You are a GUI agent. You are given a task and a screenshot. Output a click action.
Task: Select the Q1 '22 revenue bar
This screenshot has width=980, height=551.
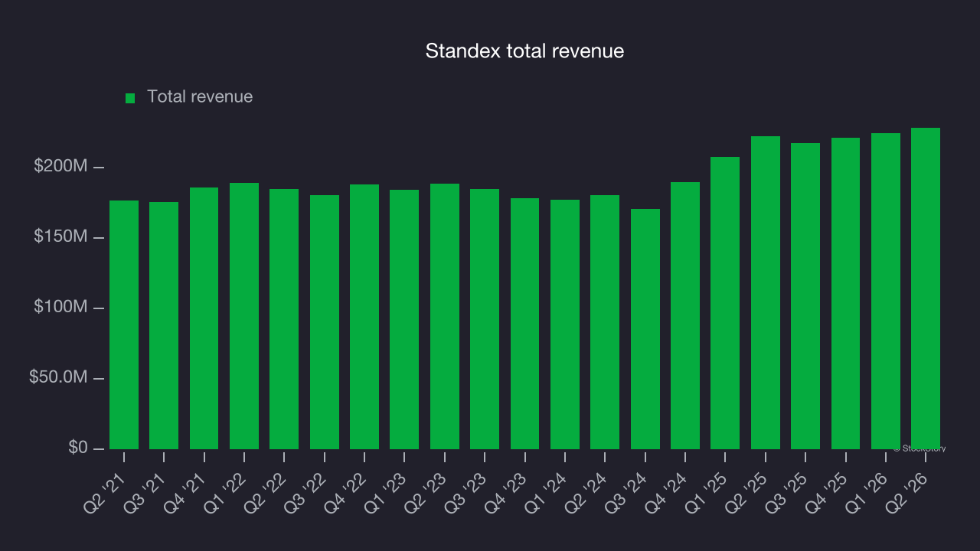click(244, 316)
